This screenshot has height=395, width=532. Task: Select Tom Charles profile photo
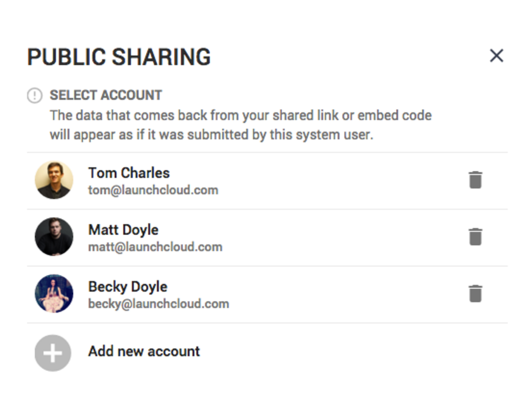[54, 180]
